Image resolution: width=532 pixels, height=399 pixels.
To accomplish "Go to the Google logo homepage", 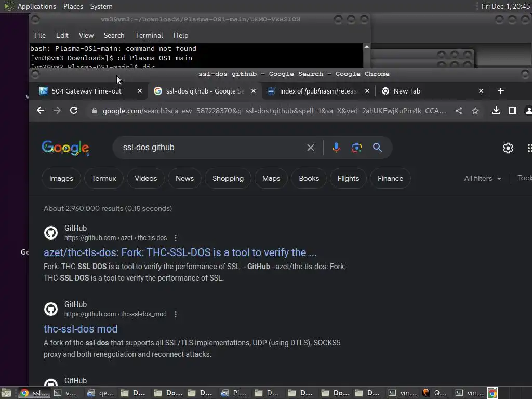I will pyautogui.click(x=65, y=148).
